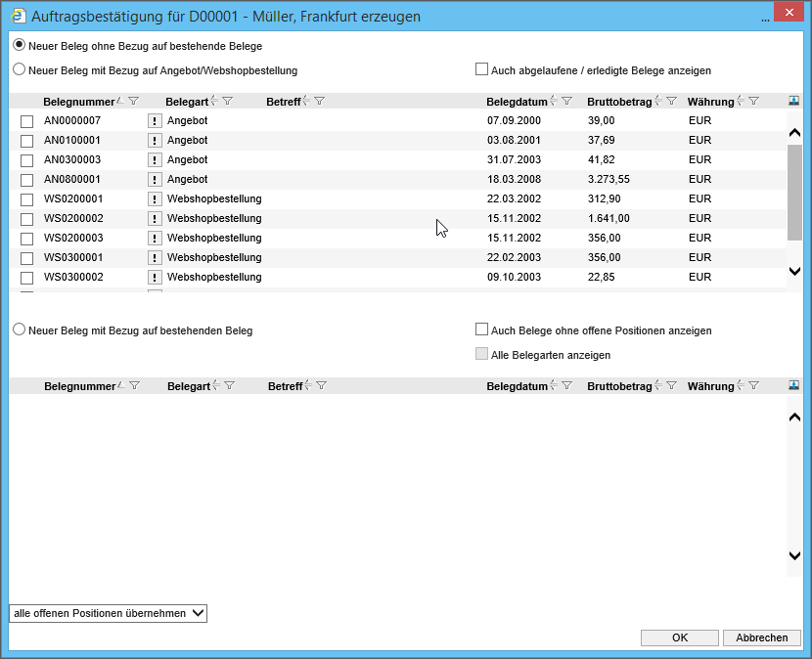Open the Belegdatum filter in upper table
This screenshot has width=812, height=659.
[x=566, y=101]
